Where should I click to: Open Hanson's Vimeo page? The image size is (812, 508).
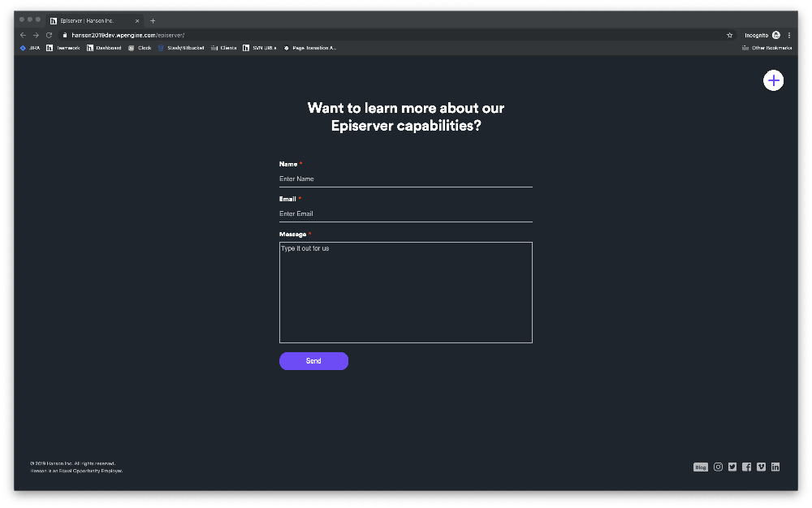pyautogui.click(x=761, y=467)
